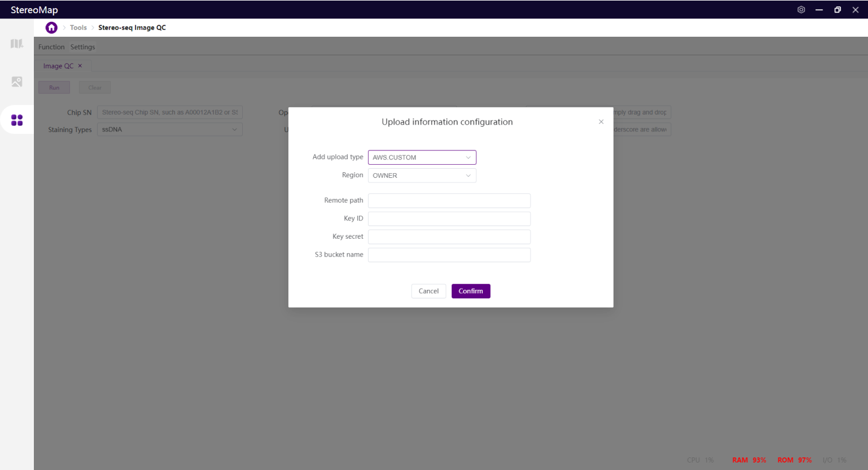Screen dimensions: 868x470
Task: Expand the Staining Types dropdown
Action: click(x=169, y=130)
